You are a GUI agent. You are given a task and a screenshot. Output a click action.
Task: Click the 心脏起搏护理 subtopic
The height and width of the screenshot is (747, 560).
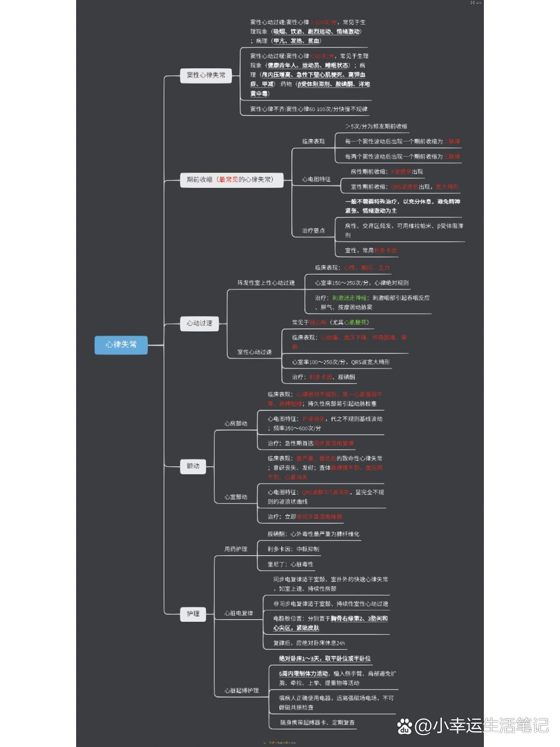coord(241,691)
